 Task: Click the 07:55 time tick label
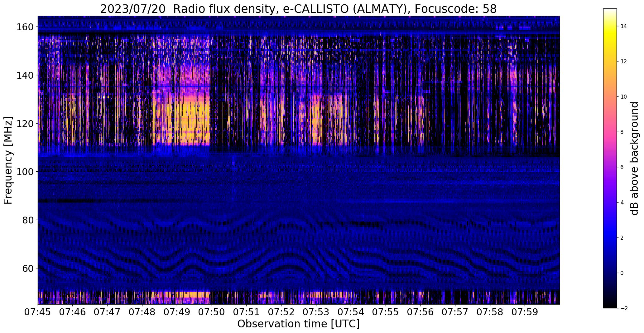386,311
